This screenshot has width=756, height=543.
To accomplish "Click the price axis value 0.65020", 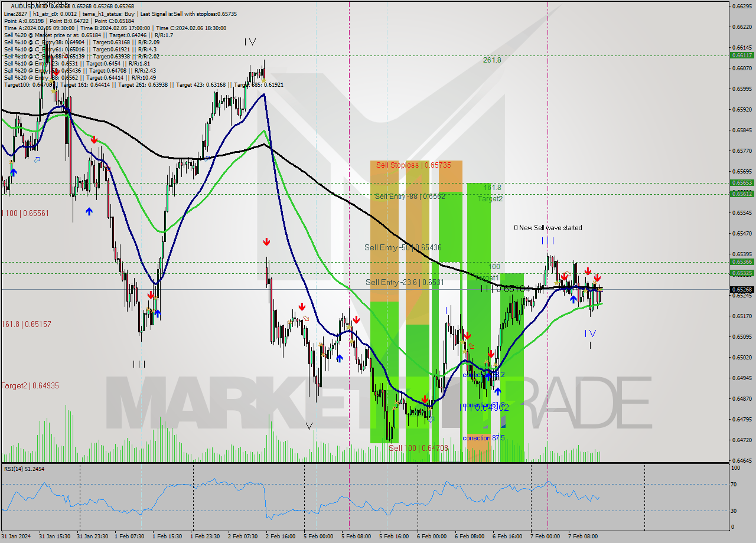I will [x=742, y=357].
